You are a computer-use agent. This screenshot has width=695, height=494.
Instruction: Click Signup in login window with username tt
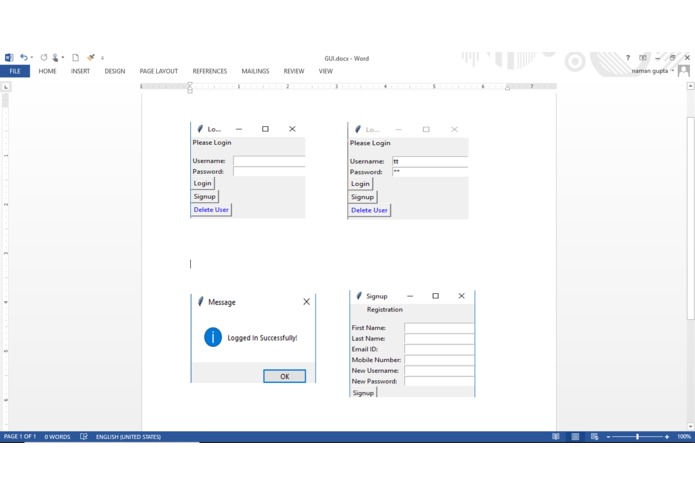pyautogui.click(x=362, y=197)
